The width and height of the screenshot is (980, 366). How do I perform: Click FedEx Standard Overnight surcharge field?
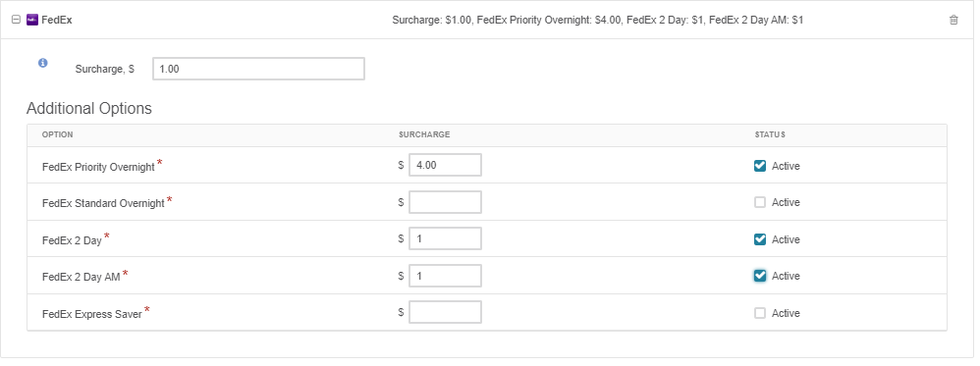coord(445,202)
